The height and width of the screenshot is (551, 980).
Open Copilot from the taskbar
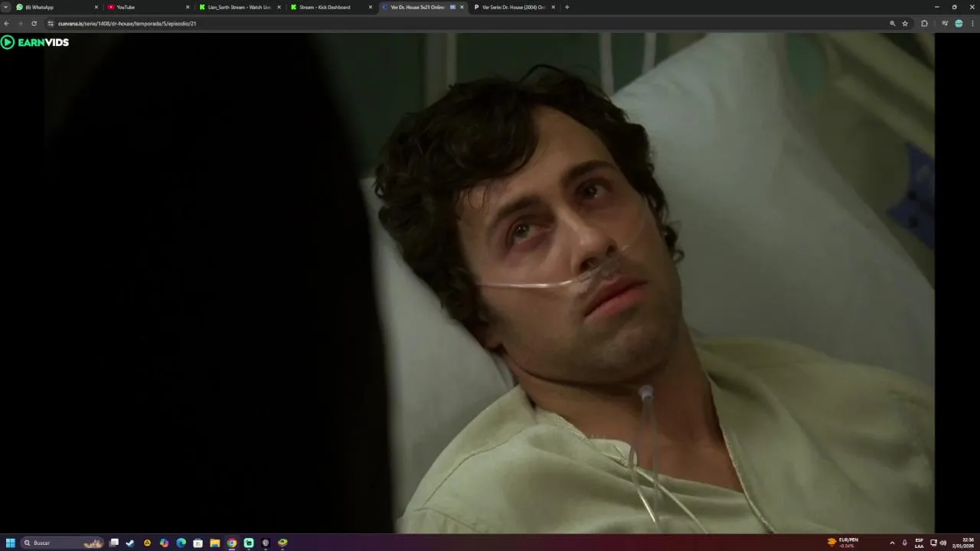click(164, 543)
